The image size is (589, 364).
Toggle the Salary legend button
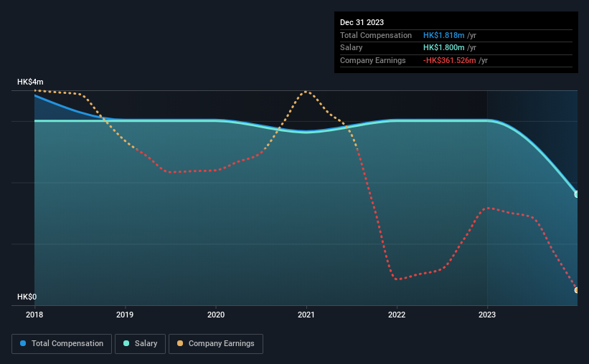coord(140,344)
